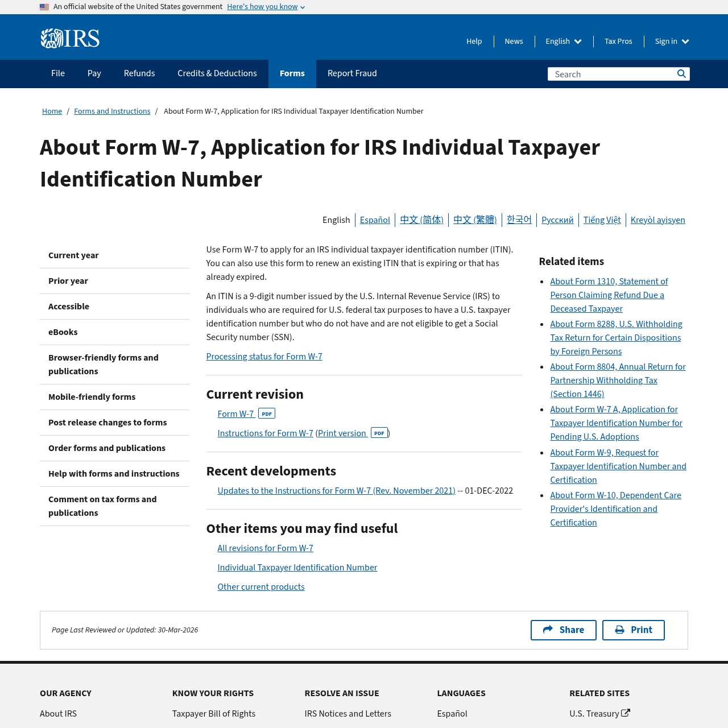Switch to 한국어 version
Viewport: 728px width, 728px height.
coord(519,220)
